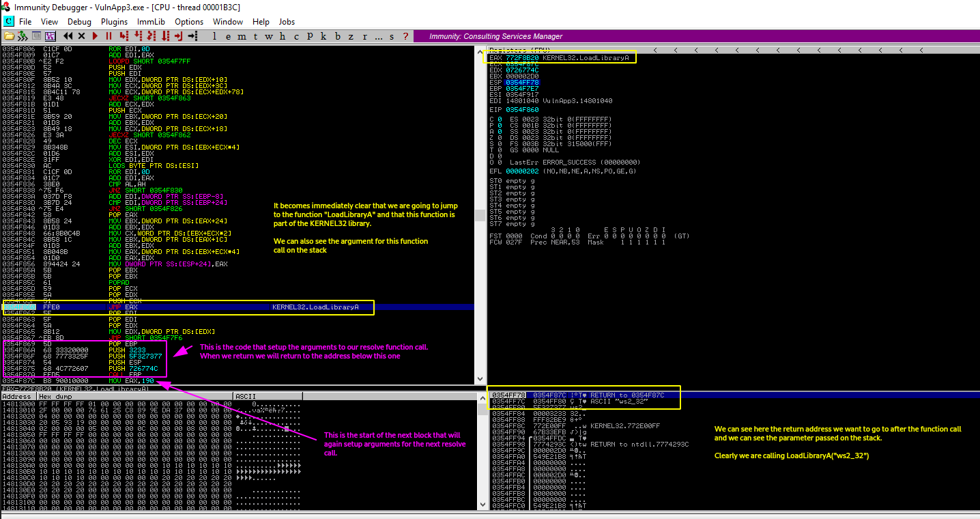Open help with the red question mark icon
Screen dimensions: 980x519
[405, 36]
